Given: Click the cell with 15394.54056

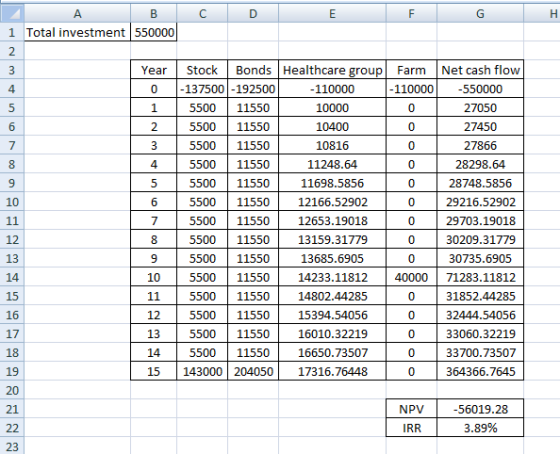Looking at the screenshot, I should (332, 315).
